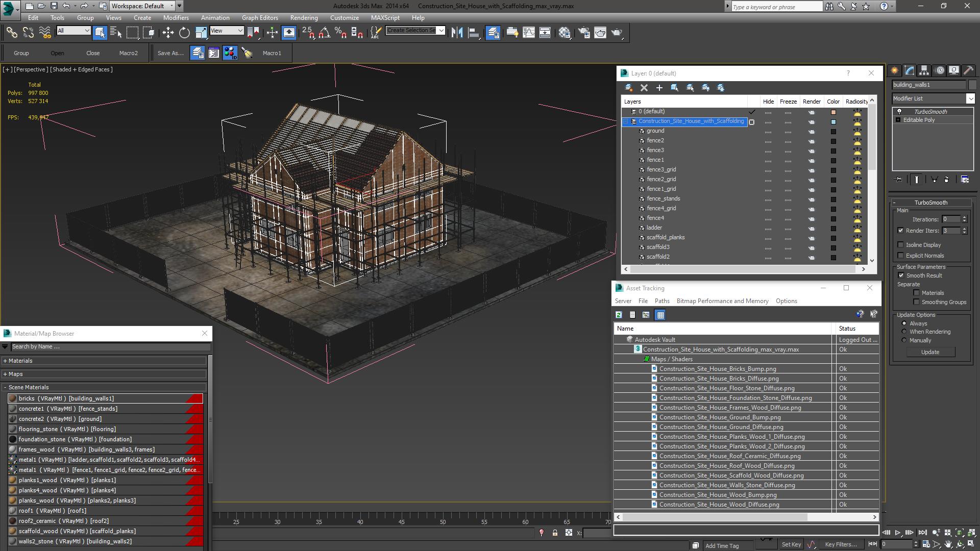Viewport: 980px width, 551px height.
Task: Open the Material Editor icon
Action: point(564,33)
